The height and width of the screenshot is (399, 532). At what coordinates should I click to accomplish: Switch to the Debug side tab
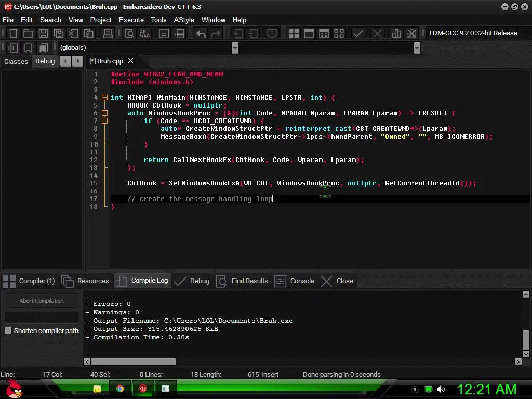45,61
